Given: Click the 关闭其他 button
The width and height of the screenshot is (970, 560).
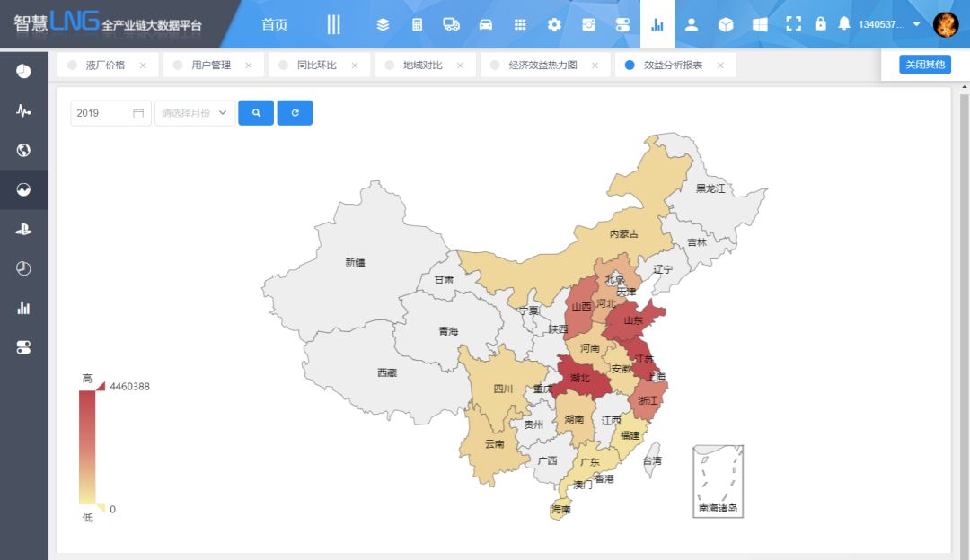Looking at the screenshot, I should click(924, 64).
